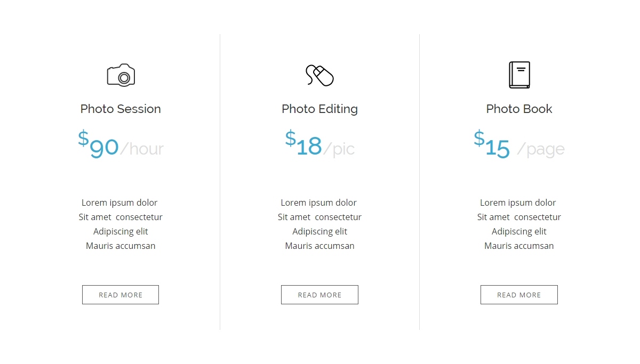Click Adipiscing elit under Photo Book

coord(519,231)
